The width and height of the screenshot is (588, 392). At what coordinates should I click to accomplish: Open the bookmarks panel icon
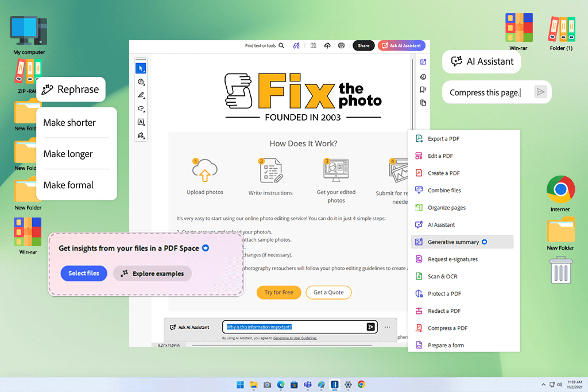pyautogui.click(x=423, y=90)
